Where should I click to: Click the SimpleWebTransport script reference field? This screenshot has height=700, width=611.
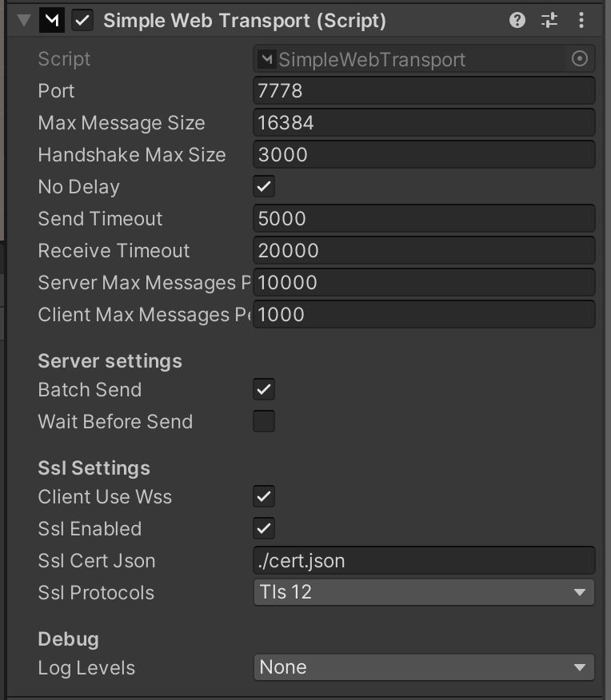[x=412, y=59]
